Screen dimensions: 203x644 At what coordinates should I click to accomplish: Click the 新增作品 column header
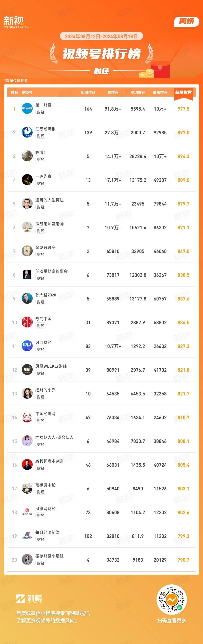[x=88, y=93]
